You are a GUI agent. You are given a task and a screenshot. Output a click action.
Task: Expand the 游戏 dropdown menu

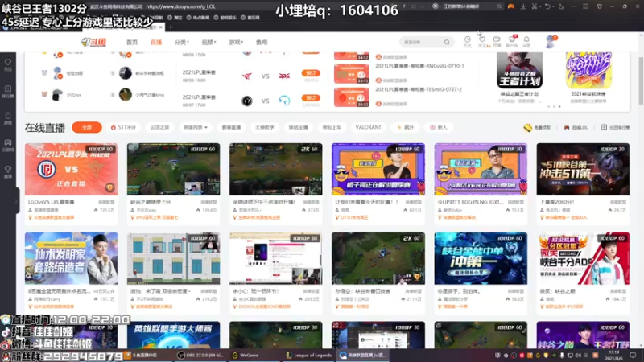[236, 43]
